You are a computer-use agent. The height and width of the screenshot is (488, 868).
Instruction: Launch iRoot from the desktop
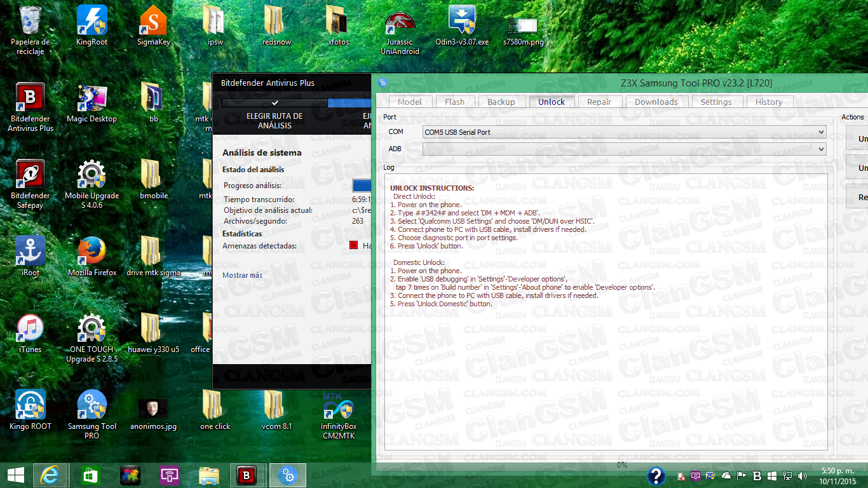pos(30,256)
